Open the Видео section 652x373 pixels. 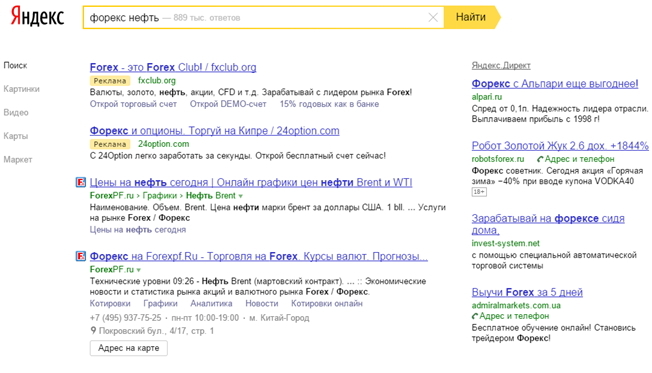(16, 112)
